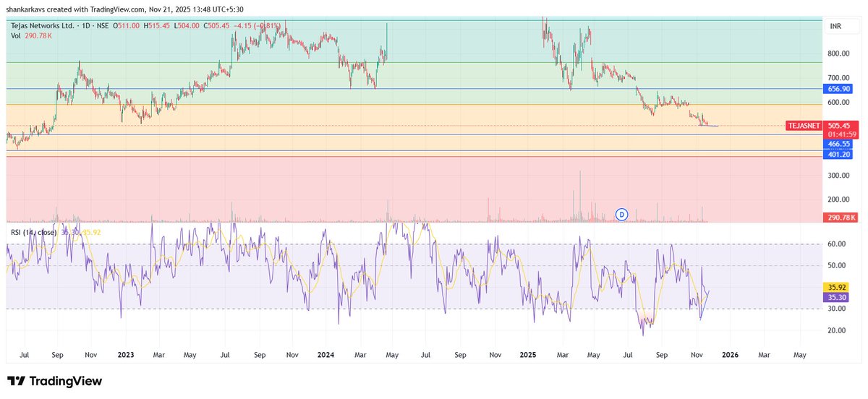Click the TradingView logo at bottom left
The image size is (868, 399).
[55, 381]
